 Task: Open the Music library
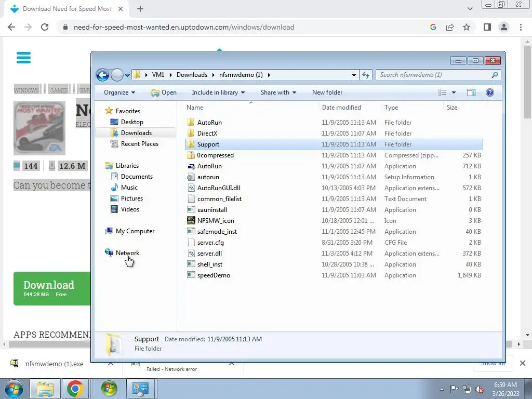click(129, 187)
